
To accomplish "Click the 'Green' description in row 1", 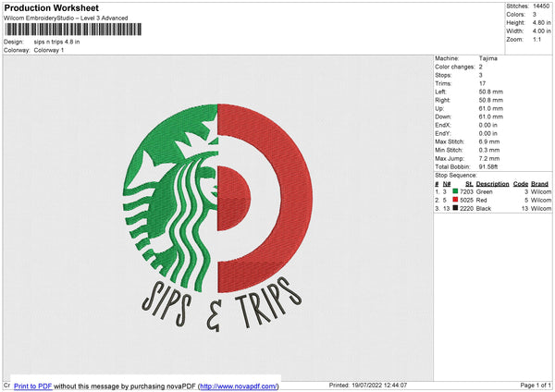I will [x=484, y=191].
